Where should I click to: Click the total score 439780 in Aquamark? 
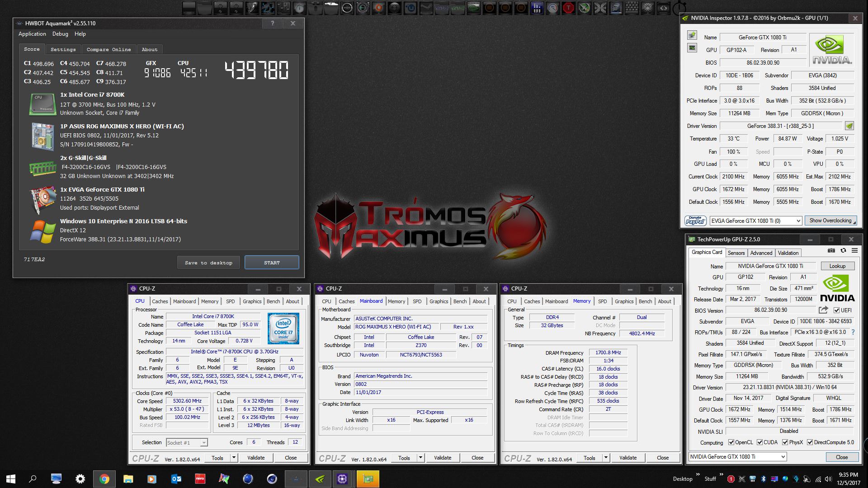pyautogui.click(x=256, y=70)
